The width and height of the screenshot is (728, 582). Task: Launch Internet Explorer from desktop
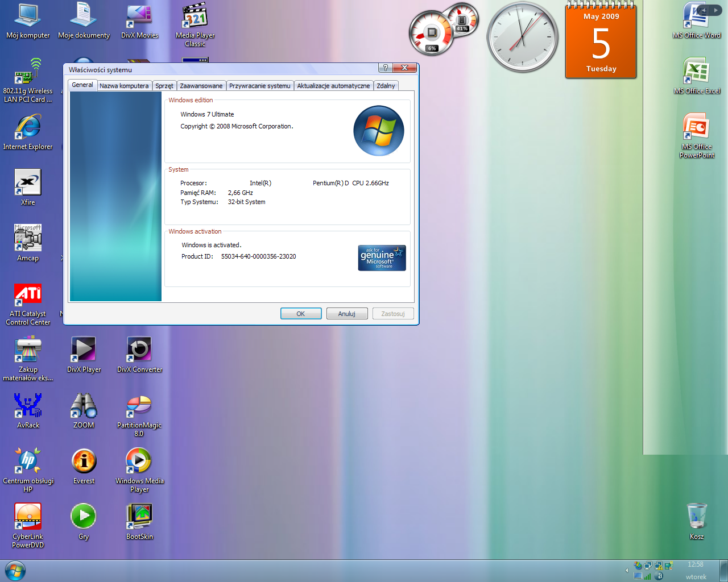(x=28, y=132)
